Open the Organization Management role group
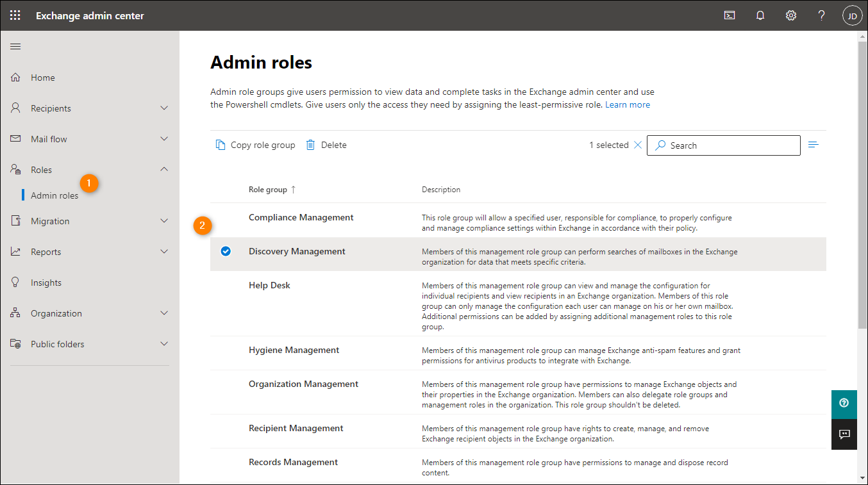The width and height of the screenshot is (868, 485). point(304,384)
